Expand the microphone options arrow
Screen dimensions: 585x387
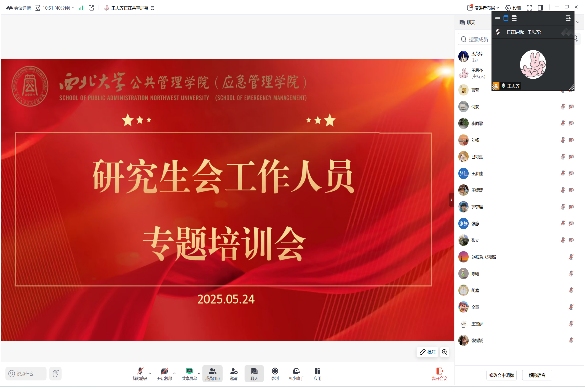point(150,373)
